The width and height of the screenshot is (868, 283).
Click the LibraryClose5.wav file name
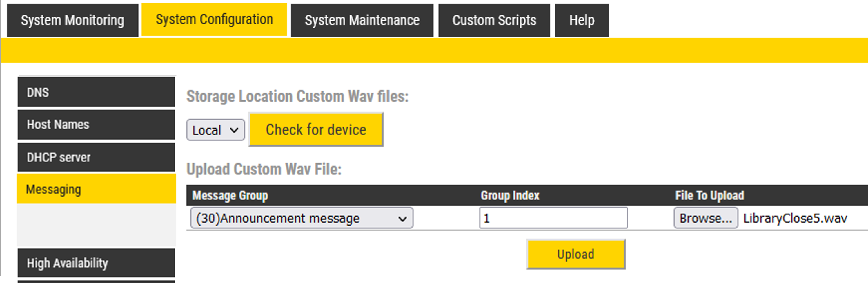(x=795, y=219)
